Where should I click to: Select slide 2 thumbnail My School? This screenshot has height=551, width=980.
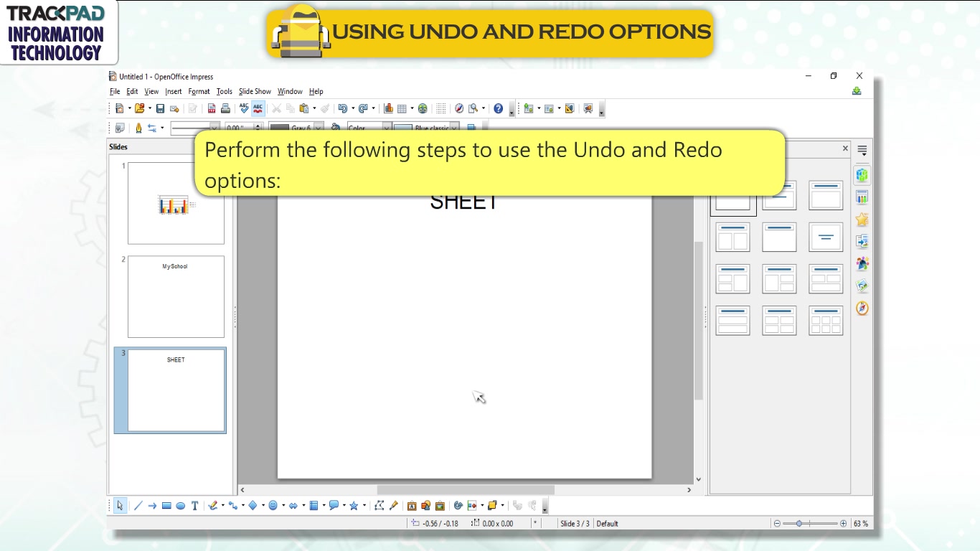point(176,296)
